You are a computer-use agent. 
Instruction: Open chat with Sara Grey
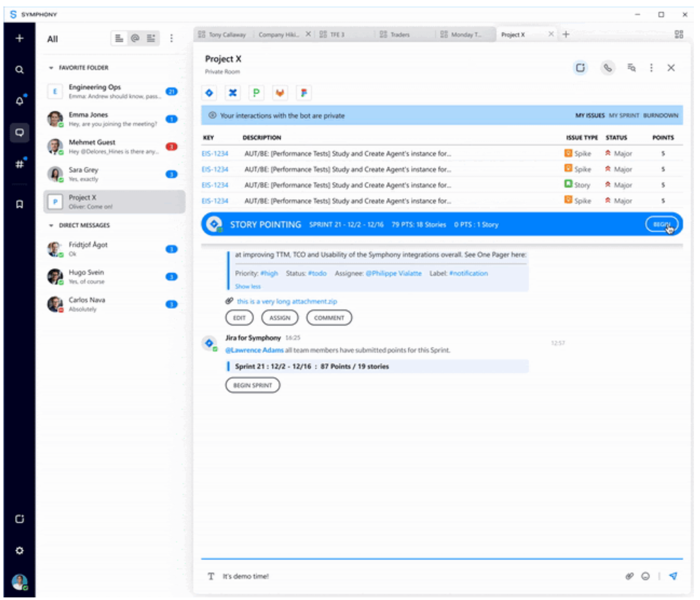point(114,174)
